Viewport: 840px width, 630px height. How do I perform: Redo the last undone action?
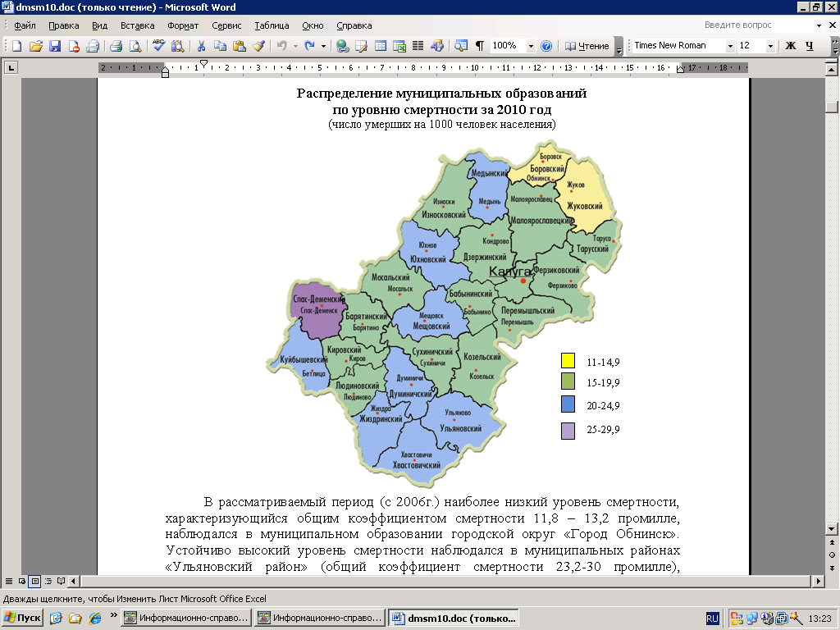[x=309, y=46]
